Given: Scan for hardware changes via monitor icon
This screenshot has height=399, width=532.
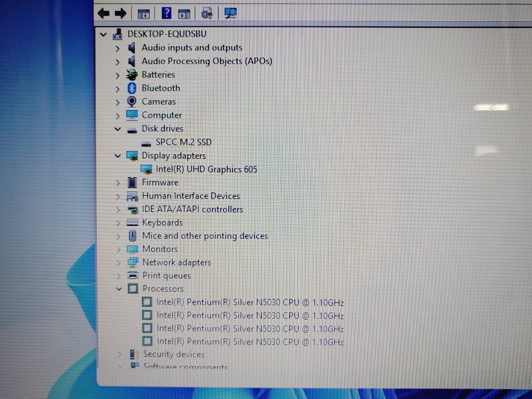Looking at the screenshot, I should [x=231, y=13].
